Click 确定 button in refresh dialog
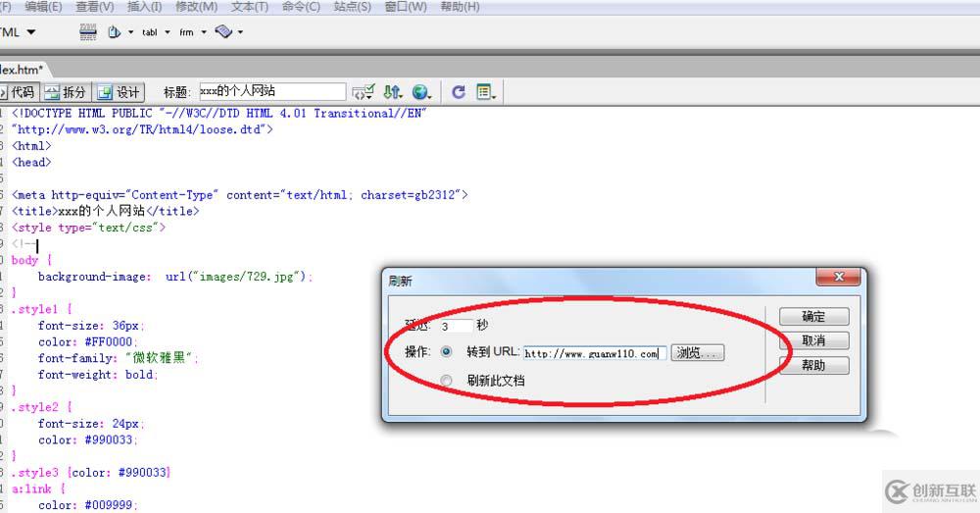This screenshot has width=980, height=513. point(813,317)
